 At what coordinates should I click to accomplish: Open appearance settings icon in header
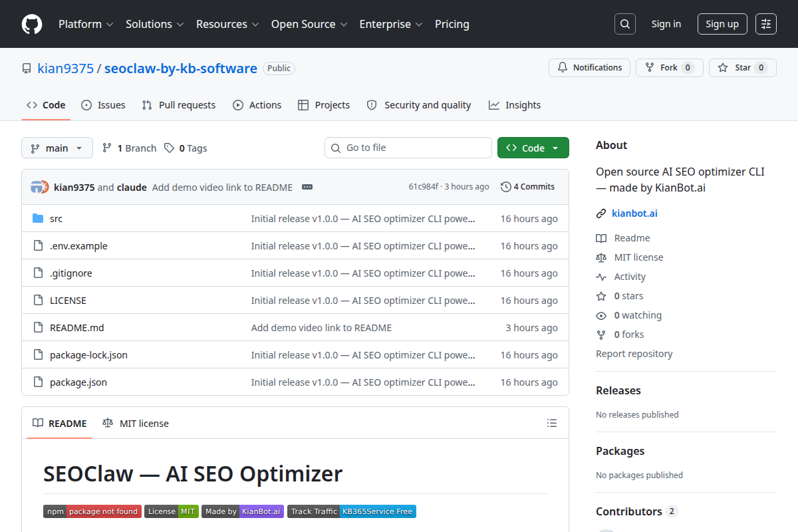coord(766,24)
